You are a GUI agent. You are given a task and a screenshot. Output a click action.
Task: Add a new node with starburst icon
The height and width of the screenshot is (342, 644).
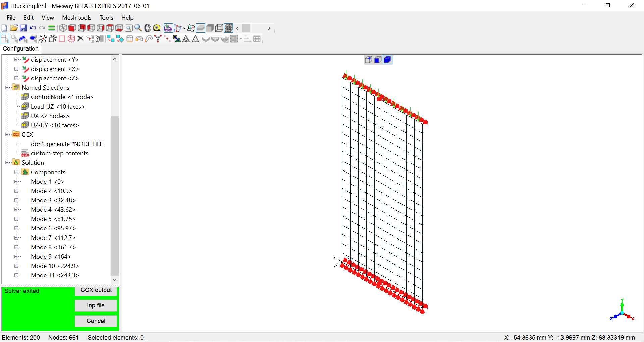tap(43, 39)
